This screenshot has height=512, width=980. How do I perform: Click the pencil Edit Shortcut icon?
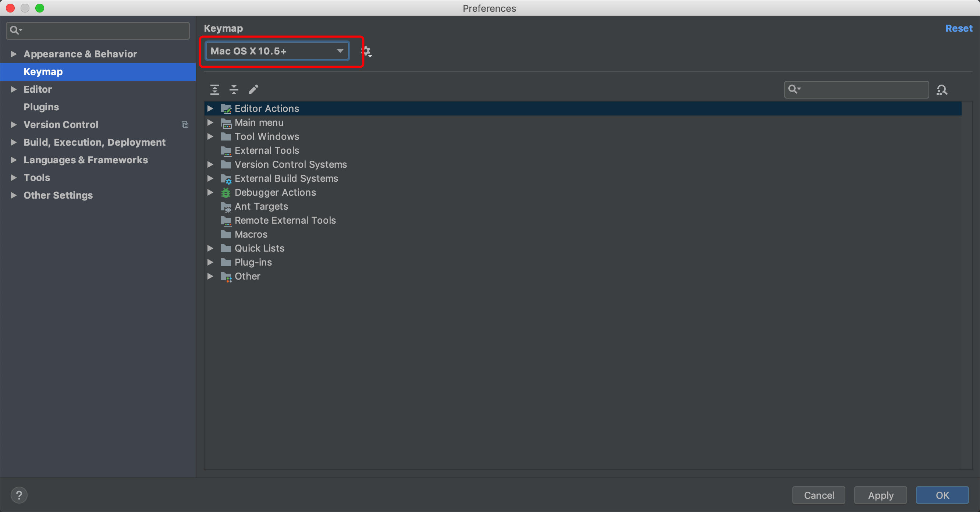click(x=253, y=90)
